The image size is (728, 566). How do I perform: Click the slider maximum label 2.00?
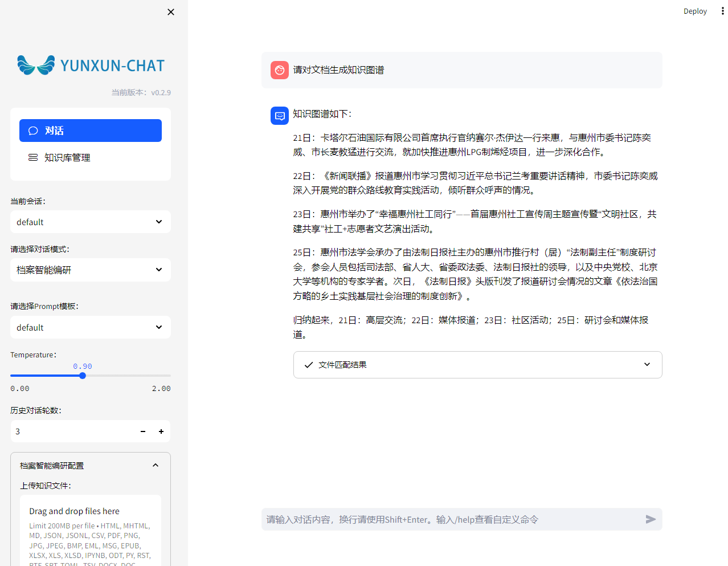[x=161, y=388]
